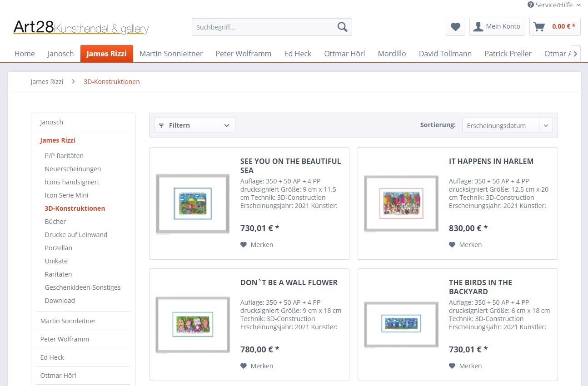Open Porzellan sidebar category

(58, 248)
